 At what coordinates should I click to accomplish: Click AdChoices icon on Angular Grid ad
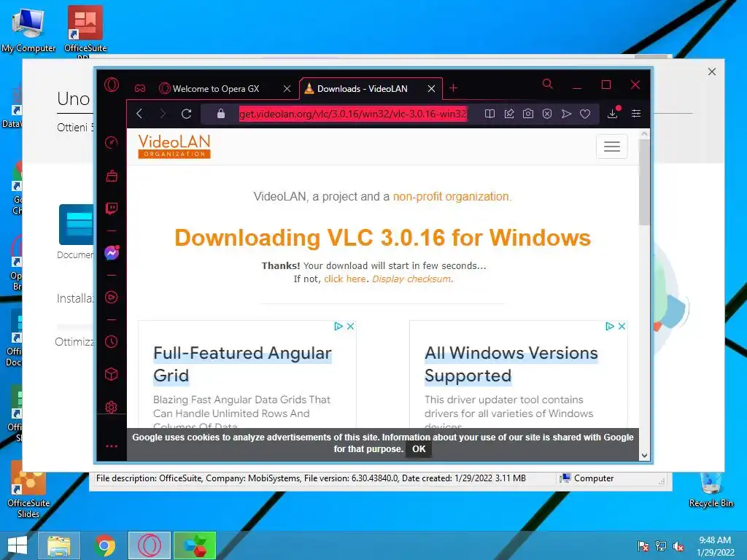click(338, 326)
